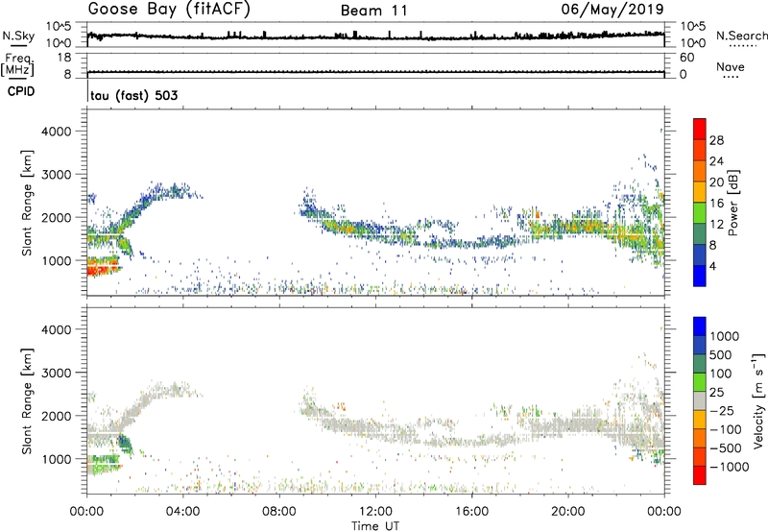Click the N.Search legend label
Image resolution: width=768 pixels, height=532 pixels.
pos(741,36)
